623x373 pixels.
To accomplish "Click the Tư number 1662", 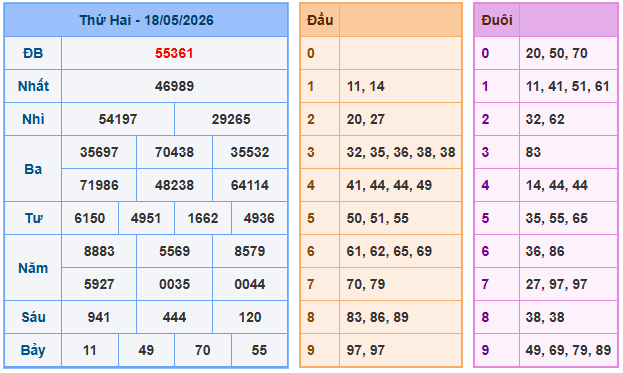I will (x=203, y=218).
